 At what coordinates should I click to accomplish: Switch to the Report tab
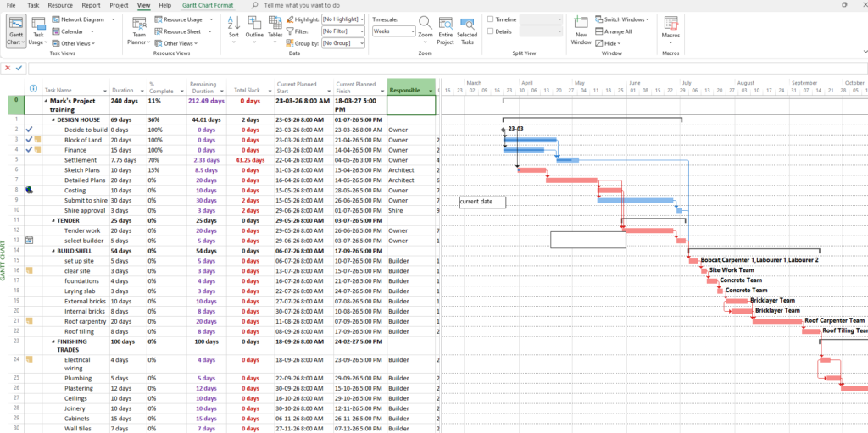tap(92, 5)
